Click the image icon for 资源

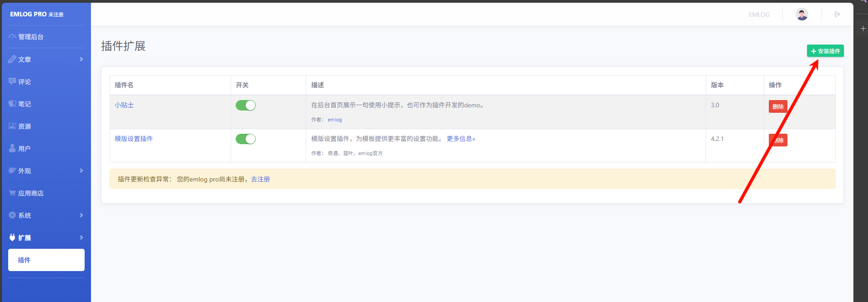[12, 126]
